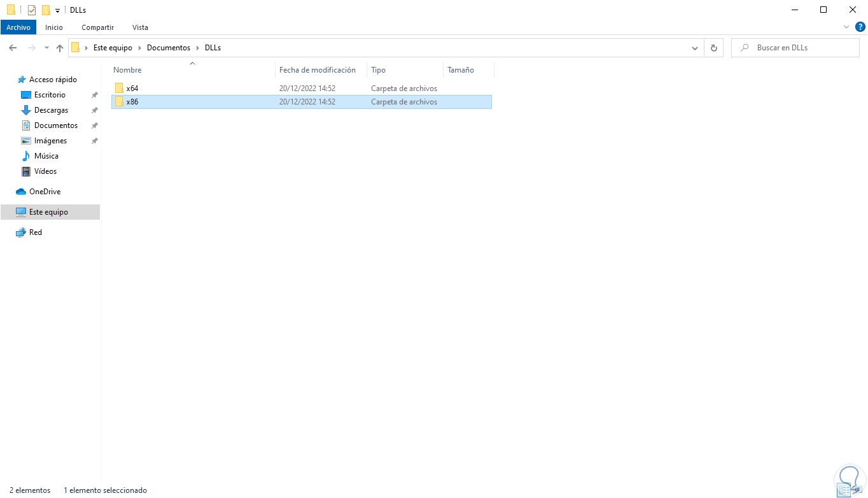Image resolution: width=868 pixels, height=498 pixels.
Task: Open address bar history dropdown
Action: [695, 48]
